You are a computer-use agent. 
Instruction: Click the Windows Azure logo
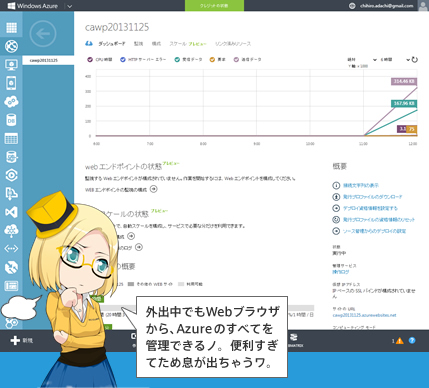tap(33, 6)
